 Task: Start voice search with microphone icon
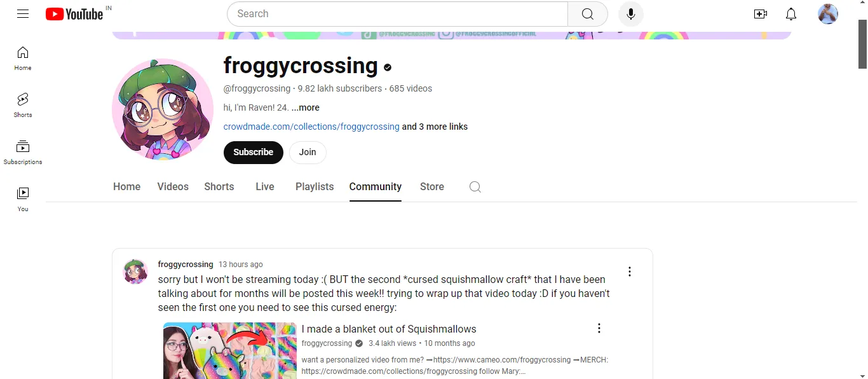(x=630, y=14)
